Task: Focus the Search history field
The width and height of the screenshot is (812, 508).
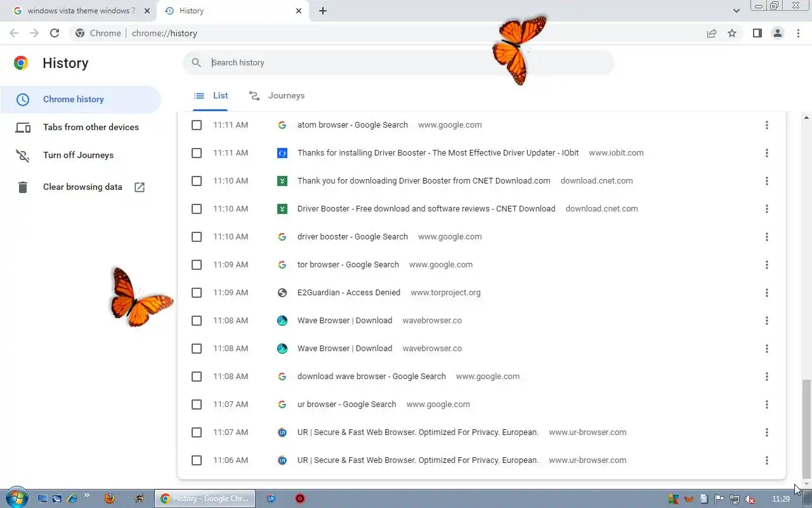Action: [398, 62]
